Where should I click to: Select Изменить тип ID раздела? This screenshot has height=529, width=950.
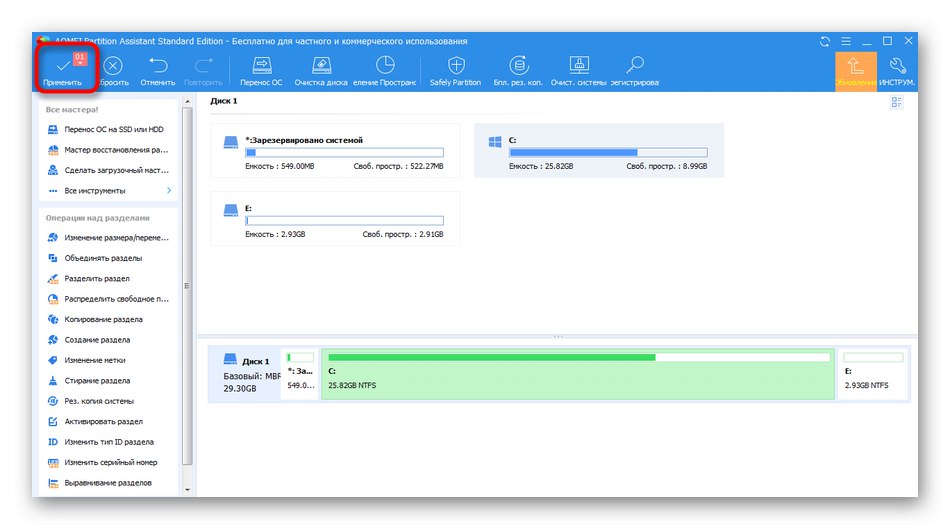point(101,442)
